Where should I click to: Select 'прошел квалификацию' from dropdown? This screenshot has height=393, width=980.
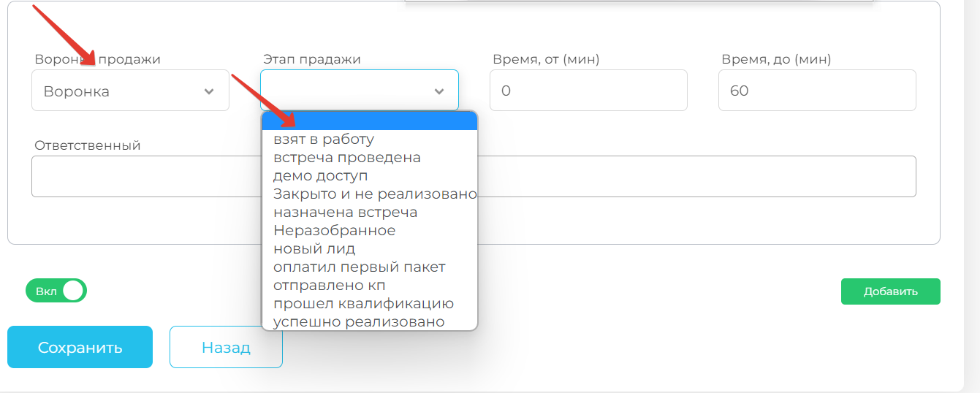point(363,303)
